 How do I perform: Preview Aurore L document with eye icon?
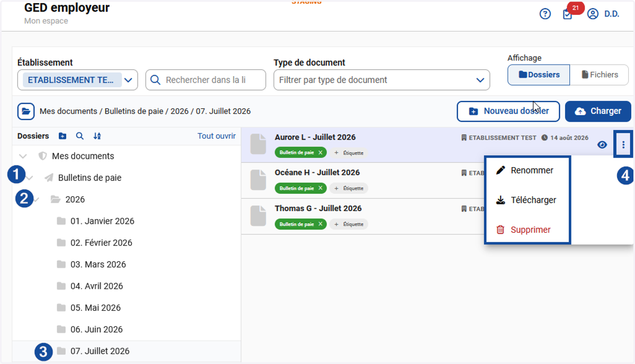pyautogui.click(x=602, y=144)
